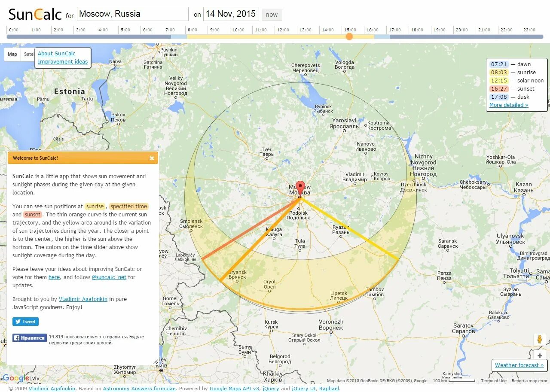Close the Welcome to SunCalc panel
Screen dimensions: 550x392
point(152,158)
